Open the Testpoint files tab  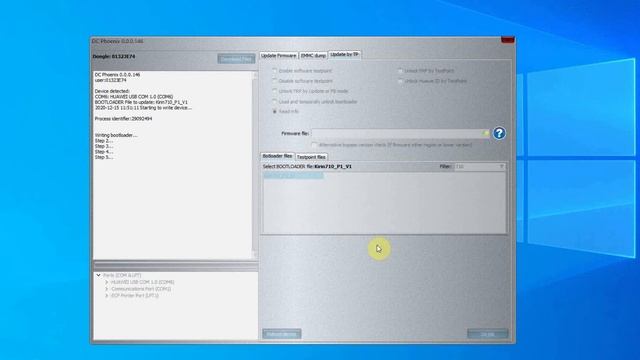(x=311, y=157)
